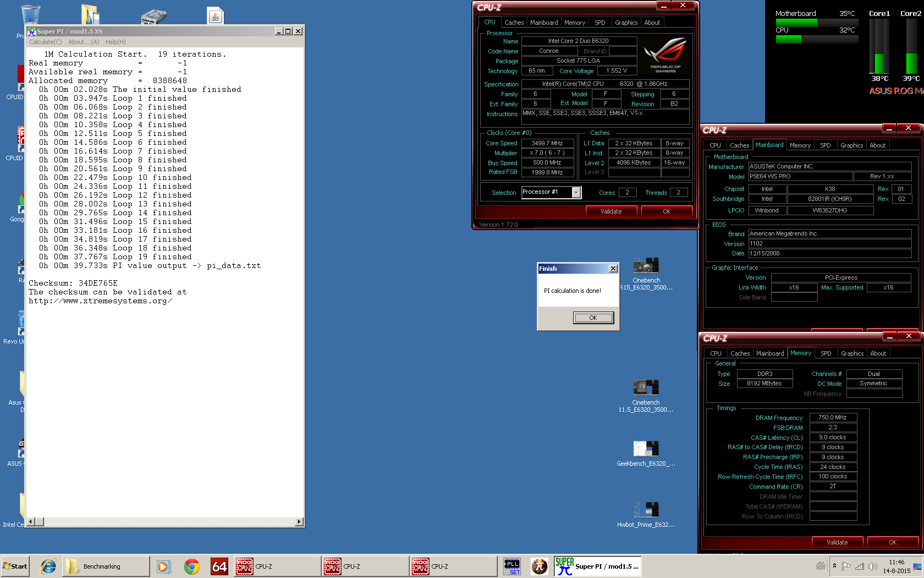
Task: Click the Core2 39°C vertical bar
Action: (x=911, y=46)
